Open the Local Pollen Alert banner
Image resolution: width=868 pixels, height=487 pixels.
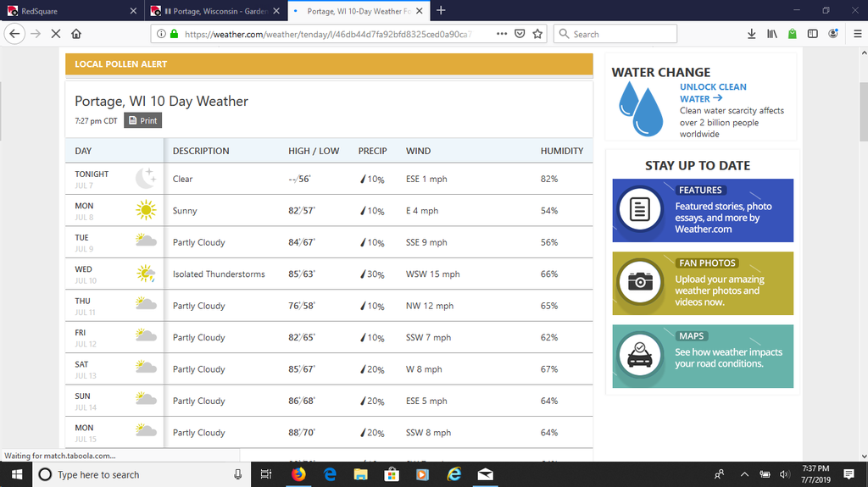tap(329, 64)
